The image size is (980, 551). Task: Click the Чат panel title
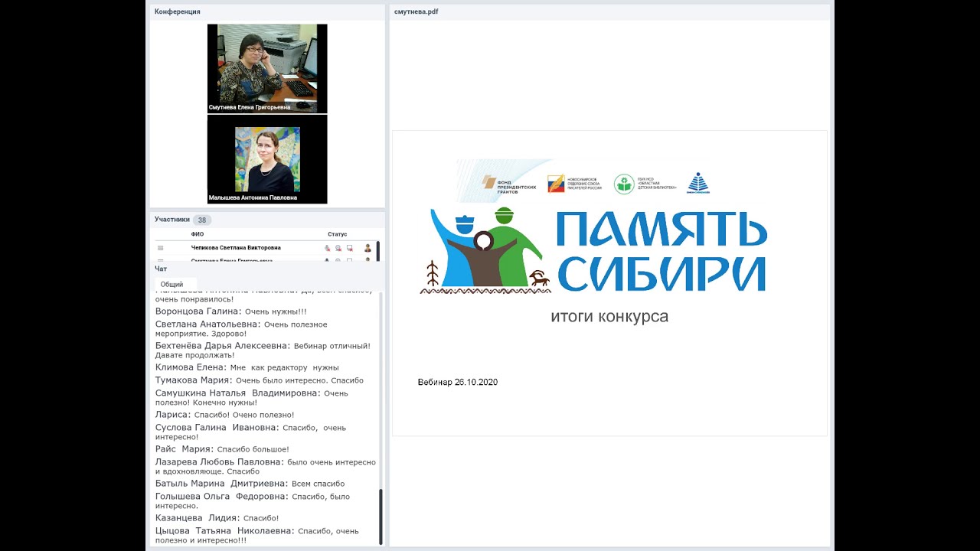tap(161, 269)
